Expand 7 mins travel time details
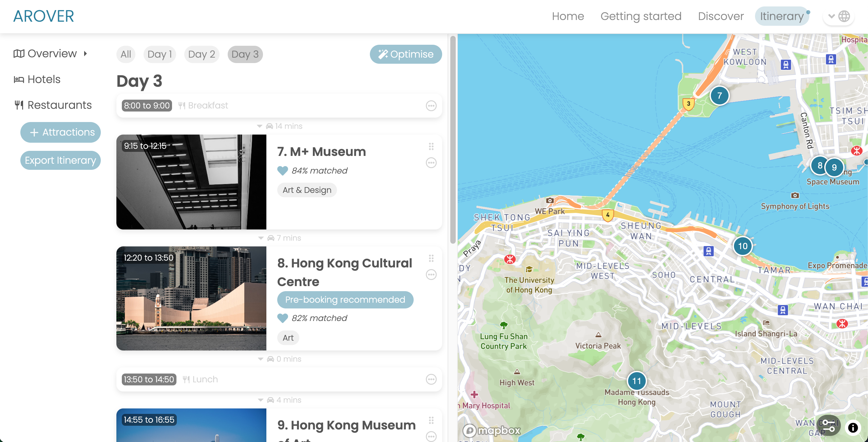The height and width of the screenshot is (442, 868). 261,238
